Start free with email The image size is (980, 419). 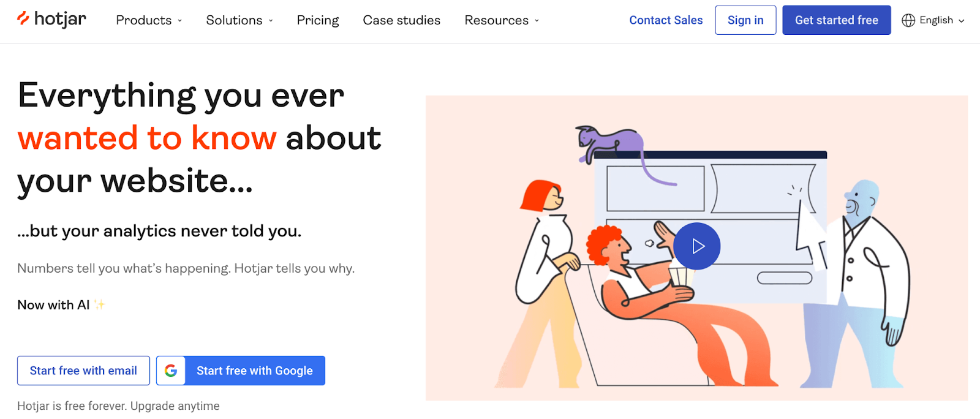83,370
